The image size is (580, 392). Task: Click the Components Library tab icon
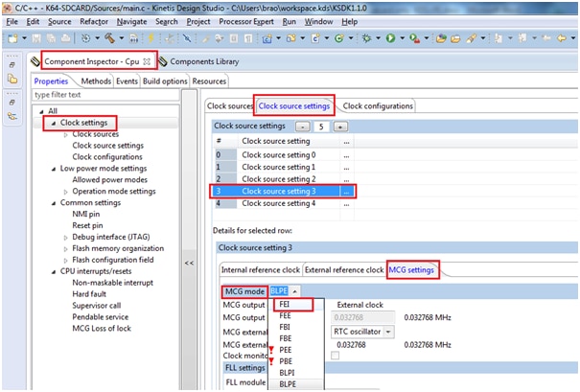pyautogui.click(x=163, y=61)
